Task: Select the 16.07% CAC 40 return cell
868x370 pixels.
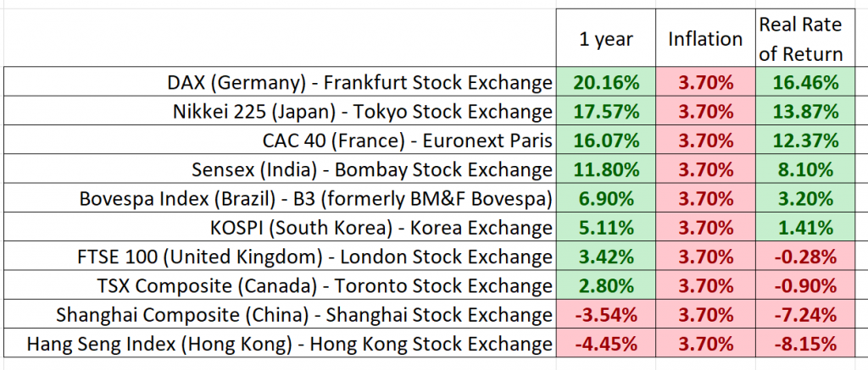Action: [x=605, y=140]
